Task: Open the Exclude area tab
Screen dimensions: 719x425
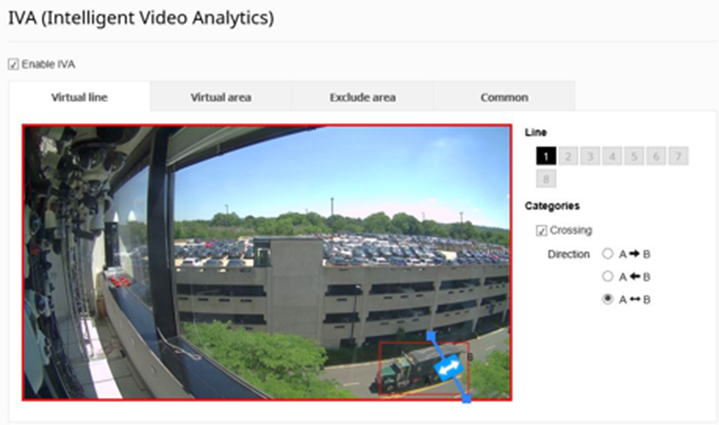Action: pyautogui.click(x=362, y=97)
